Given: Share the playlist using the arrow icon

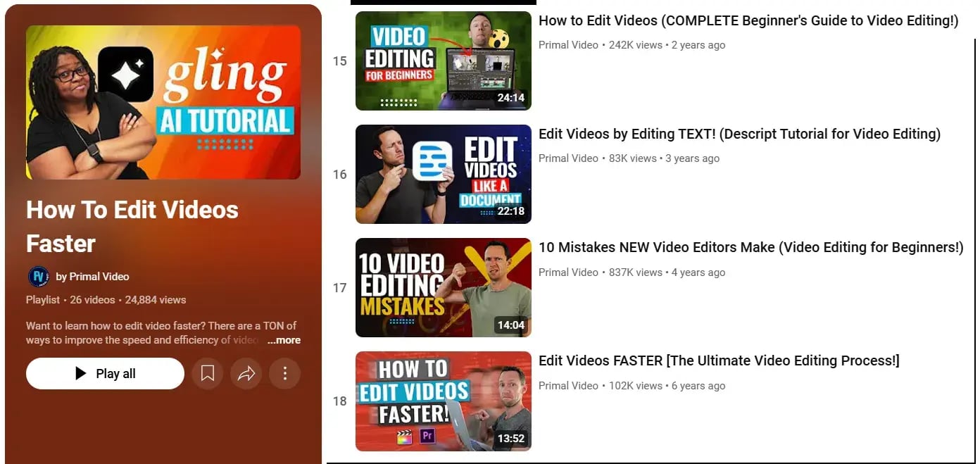Looking at the screenshot, I should (x=246, y=374).
